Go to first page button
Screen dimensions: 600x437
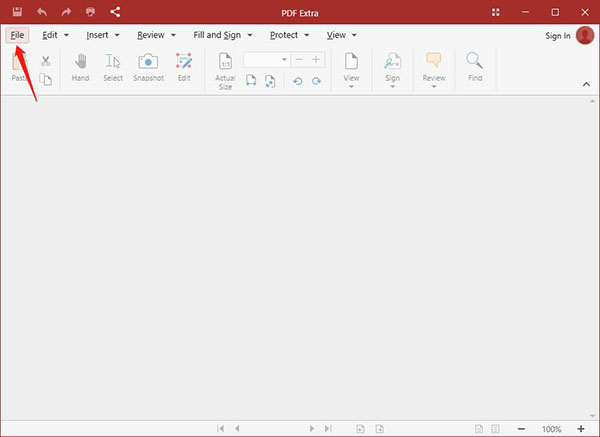click(x=220, y=429)
